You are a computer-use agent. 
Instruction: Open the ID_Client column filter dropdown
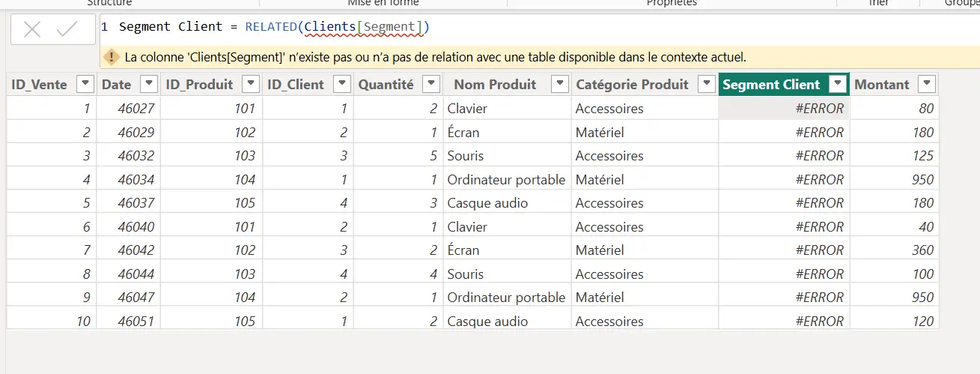pyautogui.click(x=342, y=85)
